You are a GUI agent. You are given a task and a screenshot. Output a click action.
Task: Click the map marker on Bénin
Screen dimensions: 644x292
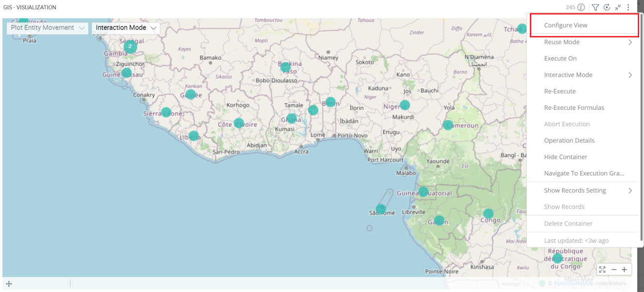(x=331, y=102)
